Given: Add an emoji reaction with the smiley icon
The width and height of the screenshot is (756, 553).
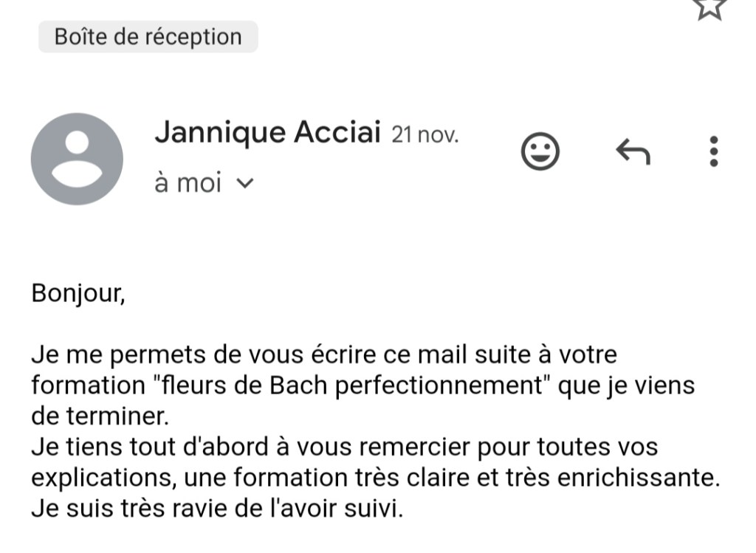Looking at the screenshot, I should (540, 152).
